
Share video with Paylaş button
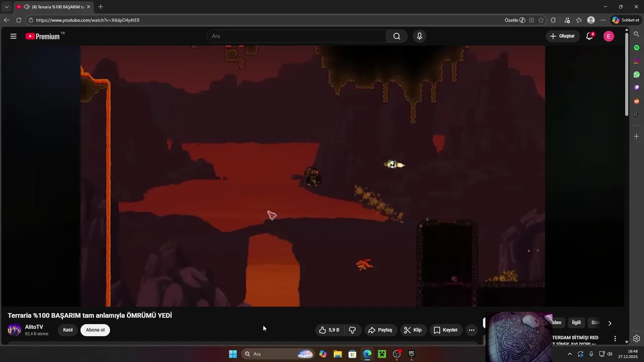point(380,330)
